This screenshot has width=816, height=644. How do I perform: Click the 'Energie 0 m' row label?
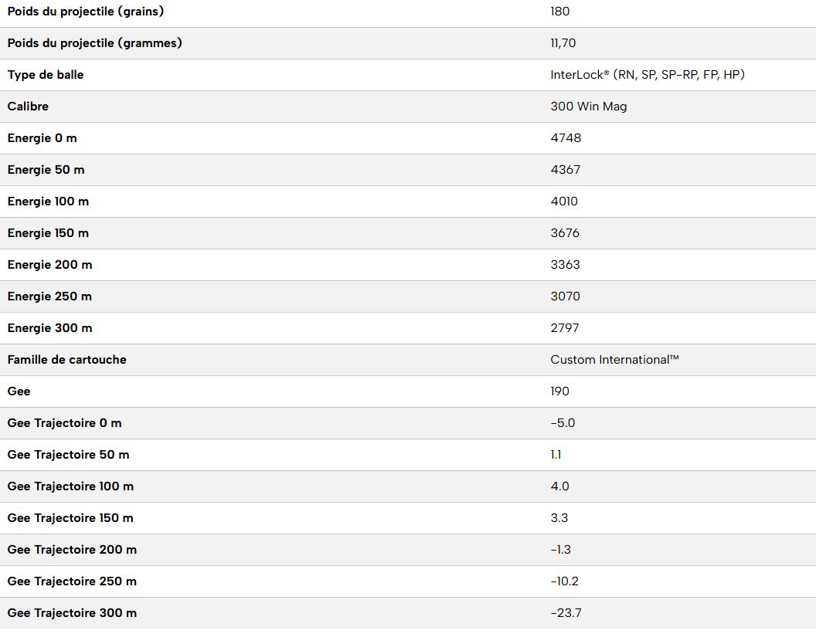coord(42,138)
